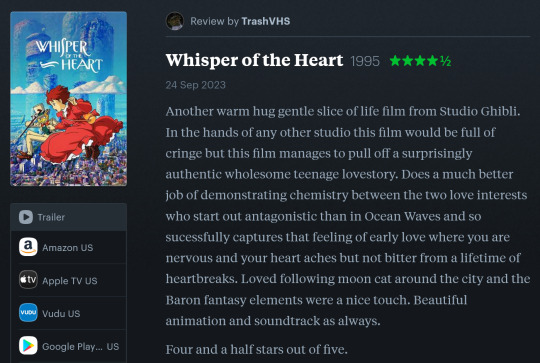Click the green four-and-a-half star rating
540x363 pixels.
coord(420,61)
